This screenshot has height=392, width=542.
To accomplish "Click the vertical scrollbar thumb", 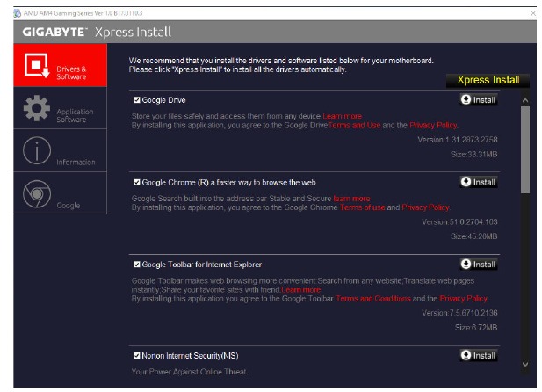I will tap(525, 149).
